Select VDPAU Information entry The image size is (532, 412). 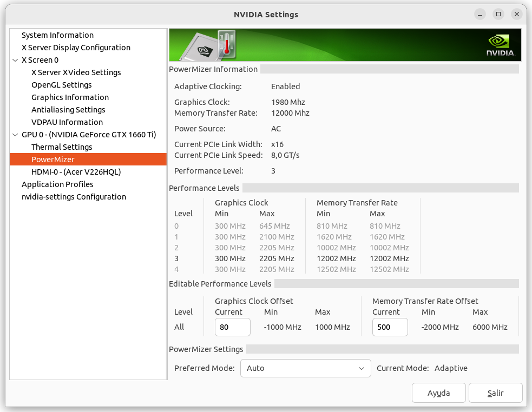(x=67, y=122)
